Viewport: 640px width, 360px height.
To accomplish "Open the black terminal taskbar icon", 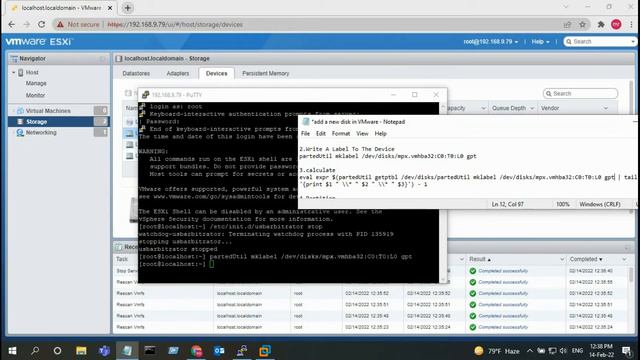I will (x=150, y=351).
